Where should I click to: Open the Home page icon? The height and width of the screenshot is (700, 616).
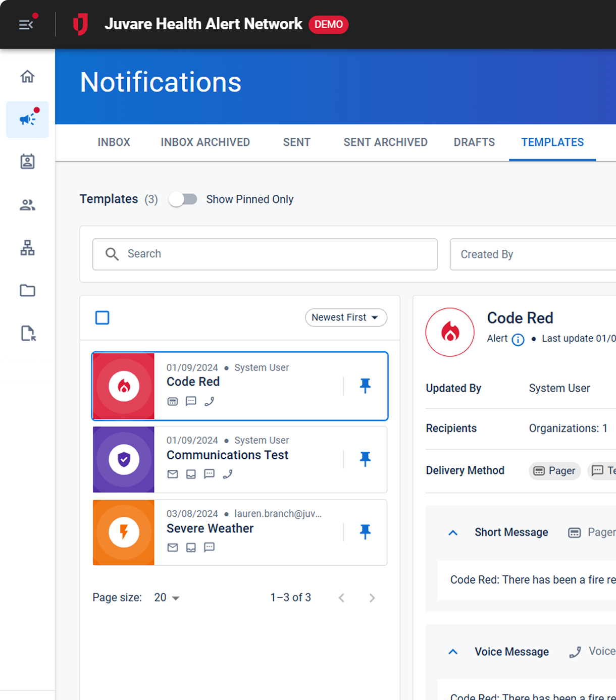pyautogui.click(x=27, y=76)
